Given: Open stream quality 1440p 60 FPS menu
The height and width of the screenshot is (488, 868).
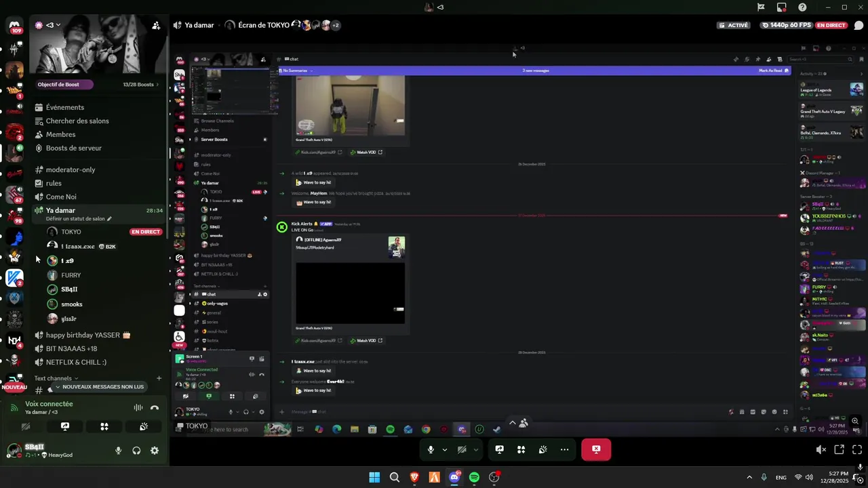Looking at the screenshot, I should point(785,25).
